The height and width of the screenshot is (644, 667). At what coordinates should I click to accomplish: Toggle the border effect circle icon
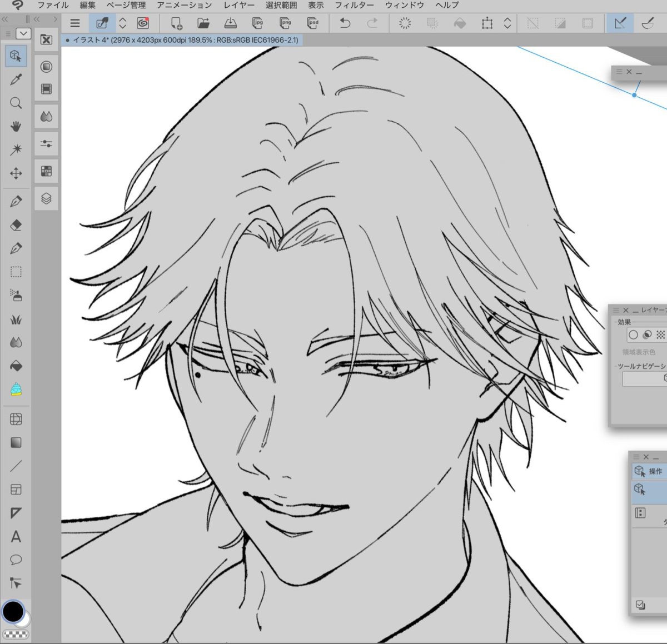point(633,335)
